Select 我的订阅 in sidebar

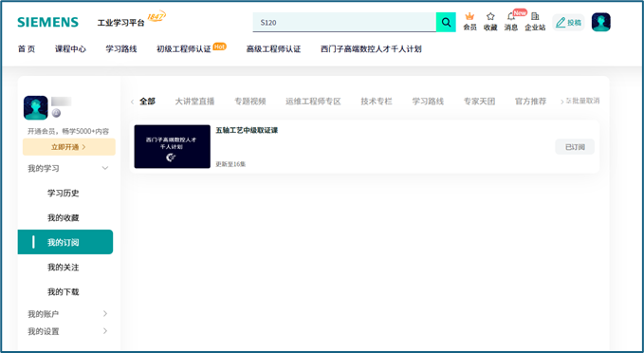(x=65, y=242)
